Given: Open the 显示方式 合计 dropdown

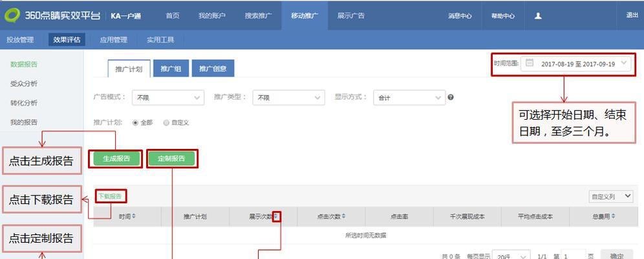Looking at the screenshot, I should coord(409,98).
